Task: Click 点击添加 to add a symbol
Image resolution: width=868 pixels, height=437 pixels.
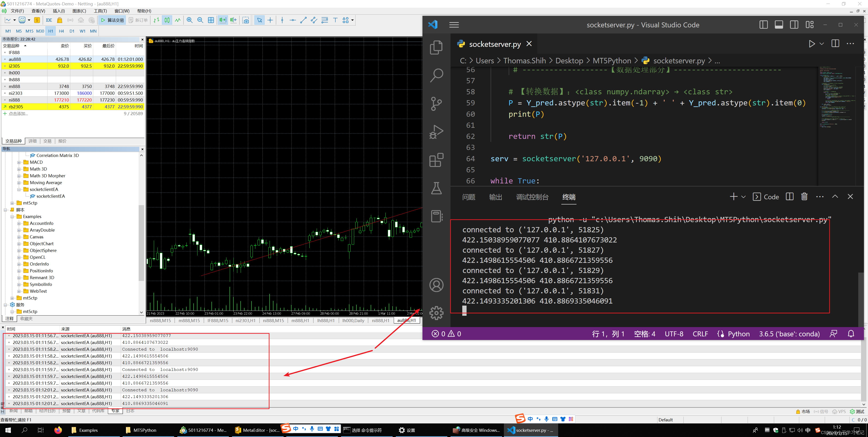Action: tap(18, 114)
